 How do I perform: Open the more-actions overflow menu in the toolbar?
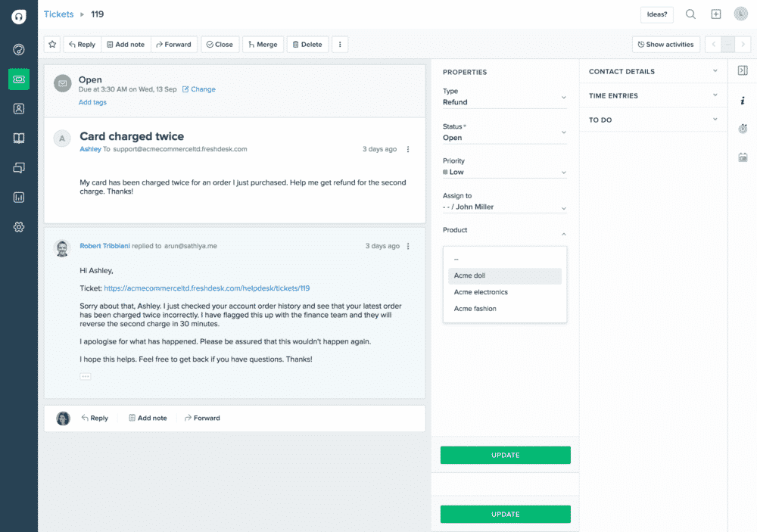tap(340, 44)
